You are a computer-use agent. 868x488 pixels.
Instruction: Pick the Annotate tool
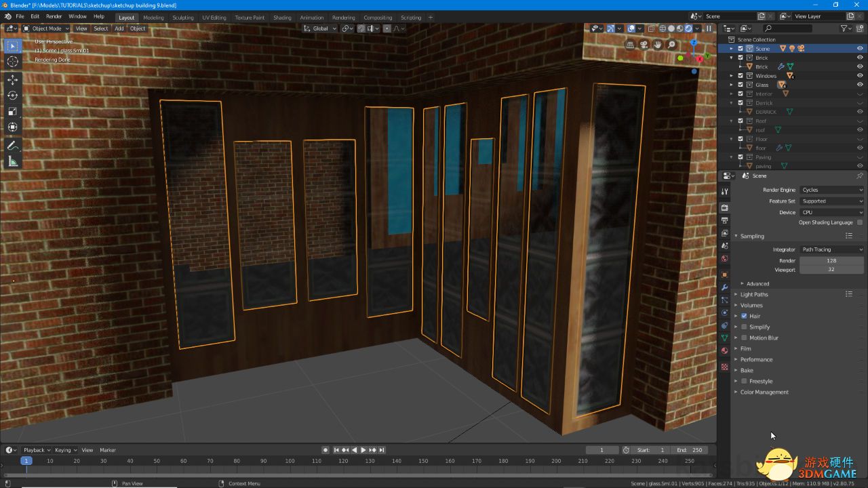tap(13, 146)
